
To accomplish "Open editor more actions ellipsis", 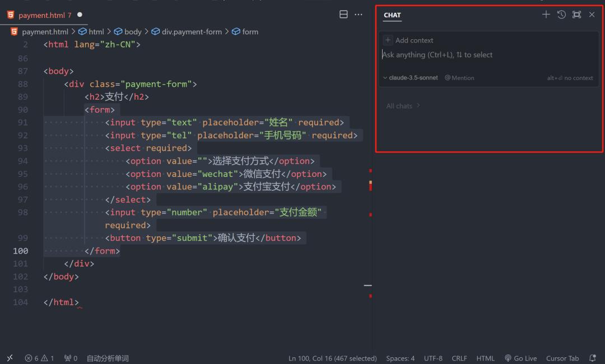I will (359, 15).
